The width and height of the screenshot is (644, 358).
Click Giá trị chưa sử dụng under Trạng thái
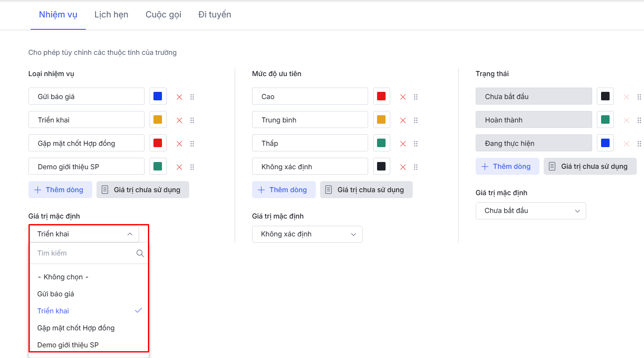590,166
